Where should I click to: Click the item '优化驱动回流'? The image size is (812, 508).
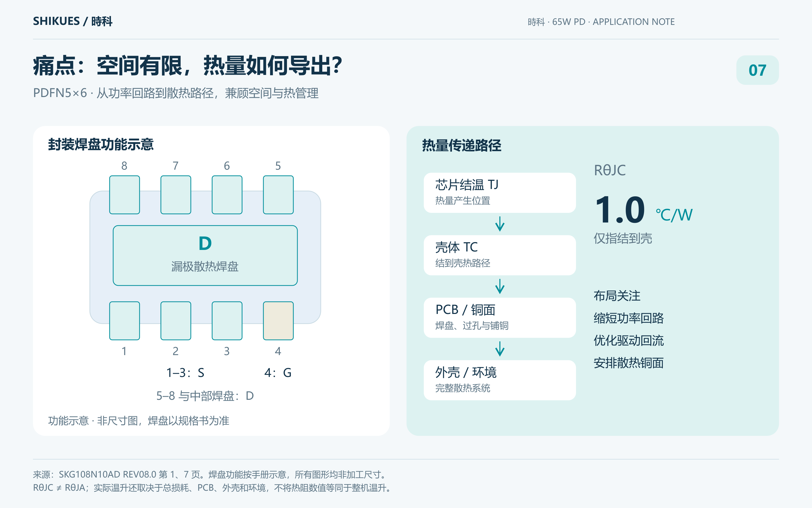[x=629, y=341]
